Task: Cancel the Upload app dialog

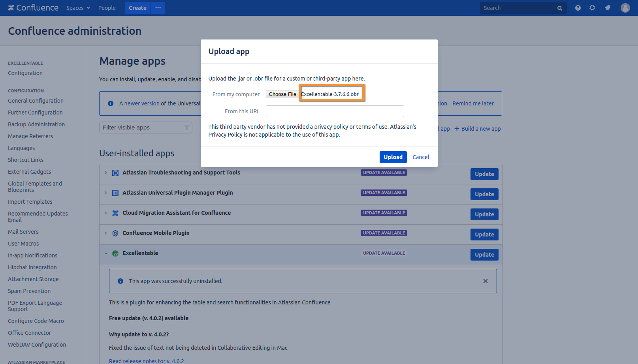Action: click(x=421, y=157)
